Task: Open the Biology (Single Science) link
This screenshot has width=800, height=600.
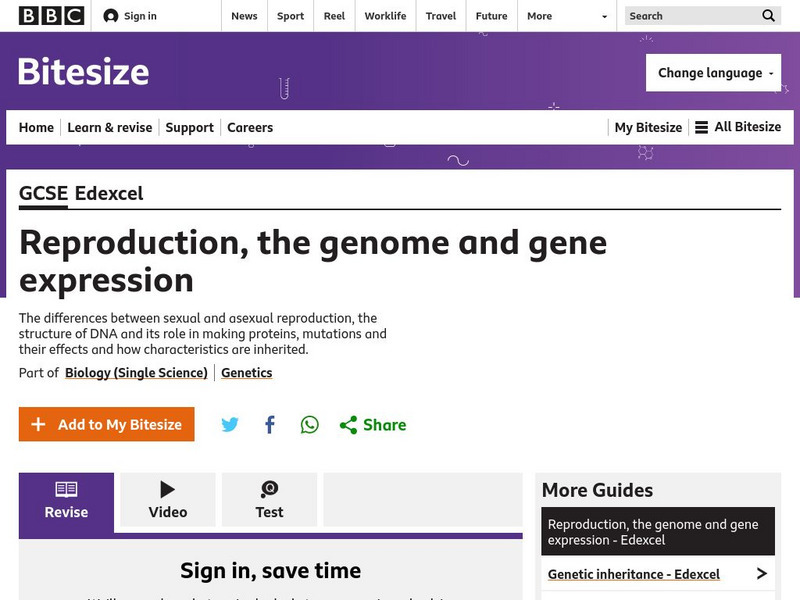Action: point(137,372)
